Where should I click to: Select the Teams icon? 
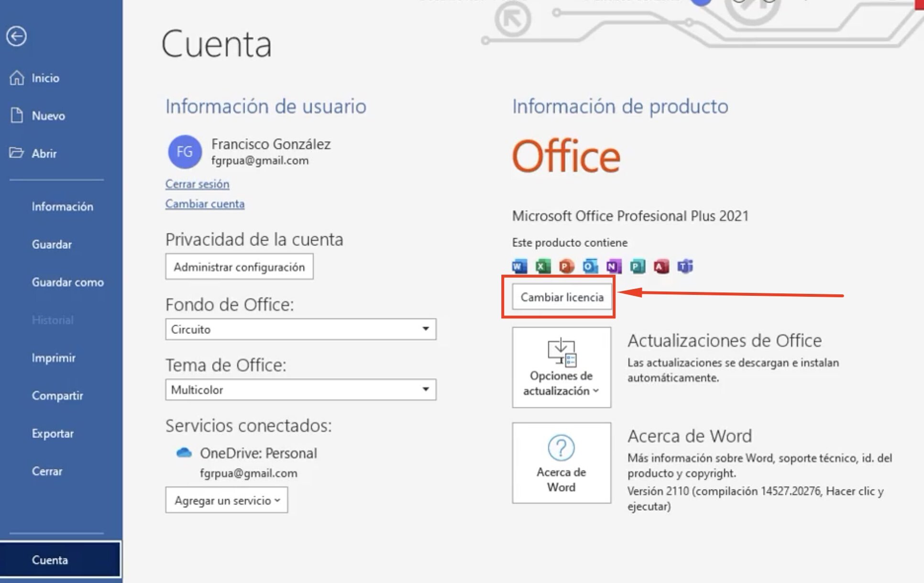684,267
